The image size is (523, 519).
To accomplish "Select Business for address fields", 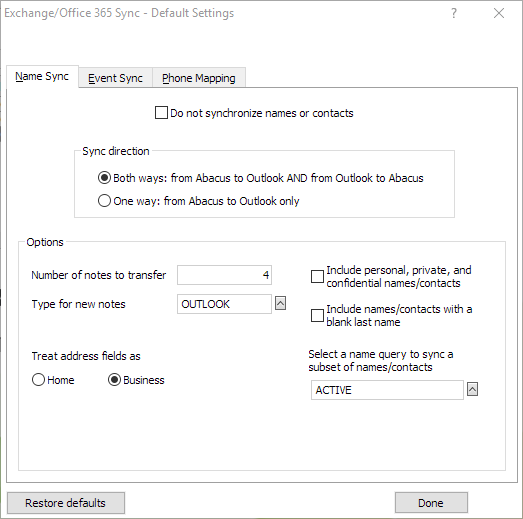I will click(x=114, y=380).
